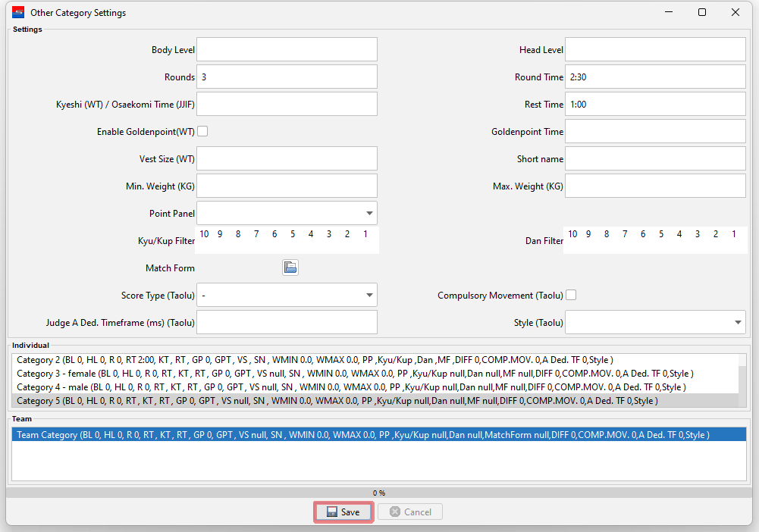Open the Match Form folder browse icon

coord(290,268)
